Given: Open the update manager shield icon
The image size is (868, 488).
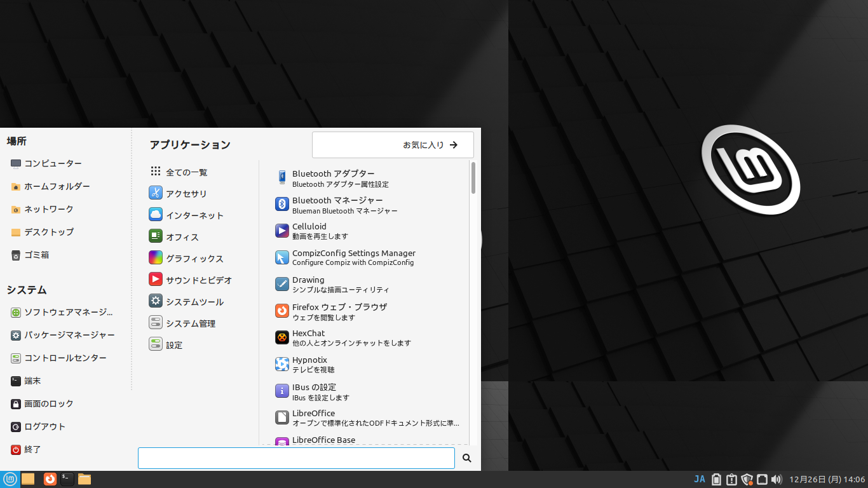Looking at the screenshot, I should [747, 479].
